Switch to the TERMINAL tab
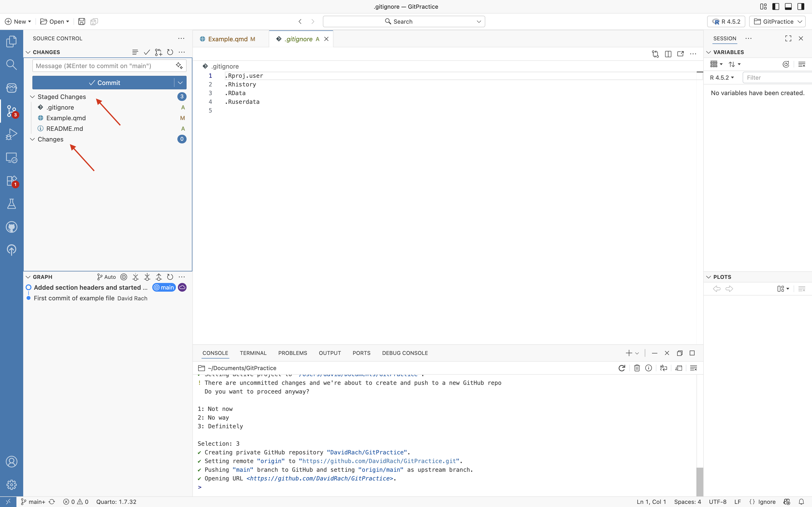This screenshot has height=507, width=812. click(253, 353)
